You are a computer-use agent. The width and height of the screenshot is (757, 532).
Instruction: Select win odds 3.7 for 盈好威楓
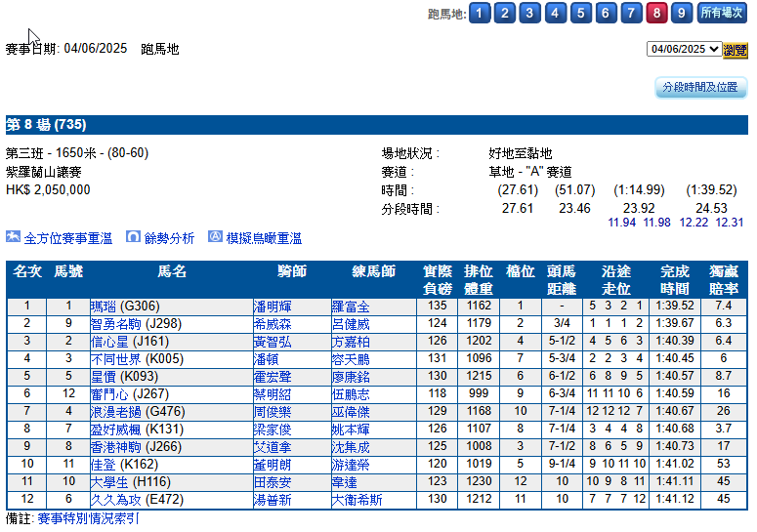[723, 429]
